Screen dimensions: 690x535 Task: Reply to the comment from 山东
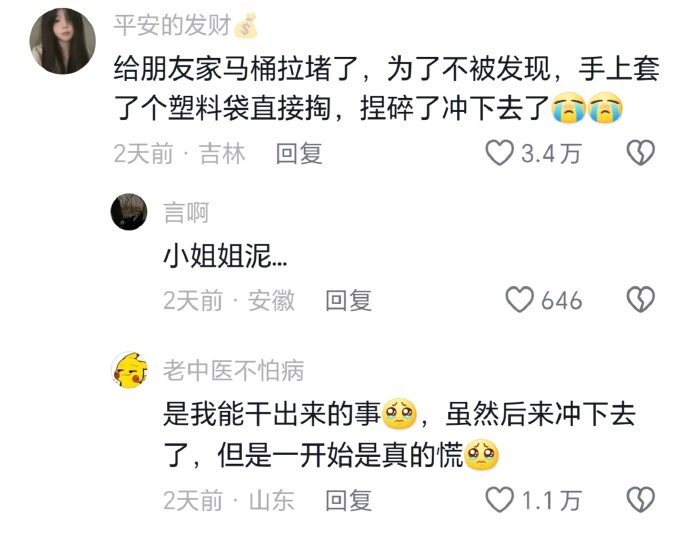click(348, 500)
